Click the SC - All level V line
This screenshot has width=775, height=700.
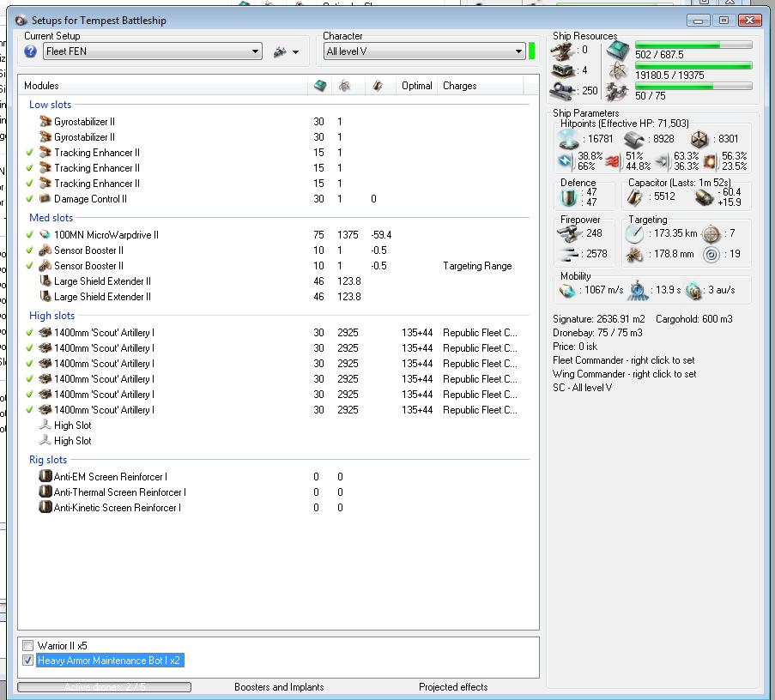click(x=582, y=388)
